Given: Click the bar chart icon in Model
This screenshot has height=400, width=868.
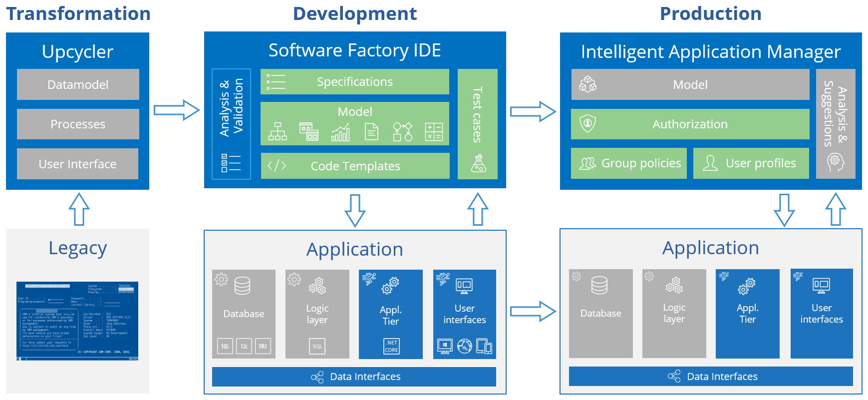Looking at the screenshot, I should (340, 132).
